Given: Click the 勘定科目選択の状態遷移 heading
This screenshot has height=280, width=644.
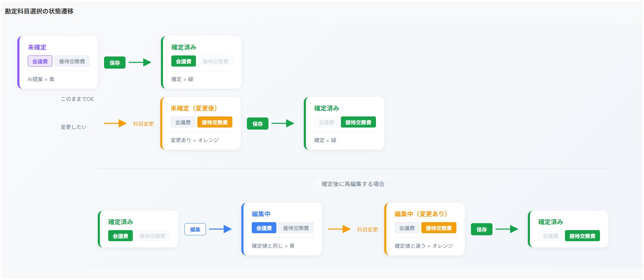Looking at the screenshot, I should click(x=39, y=11).
